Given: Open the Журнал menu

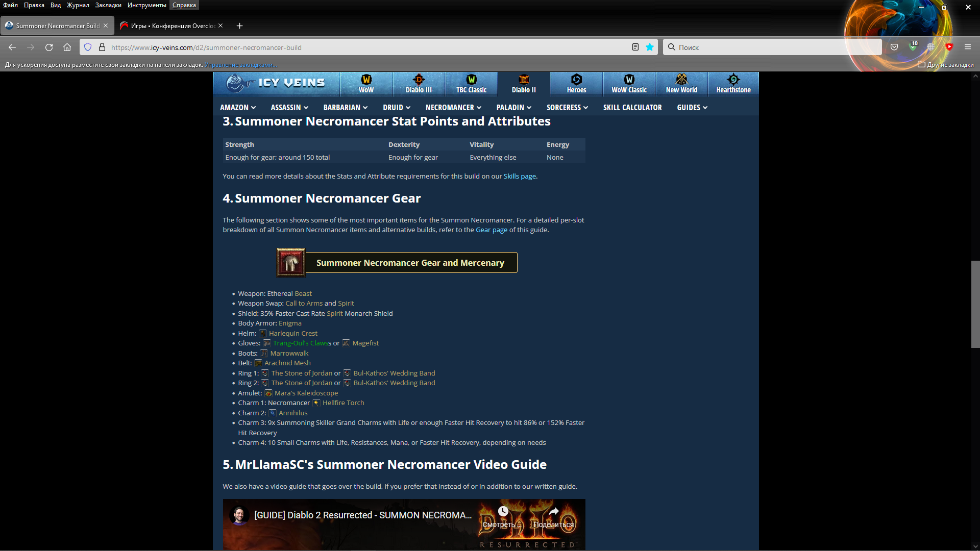Looking at the screenshot, I should (x=78, y=5).
